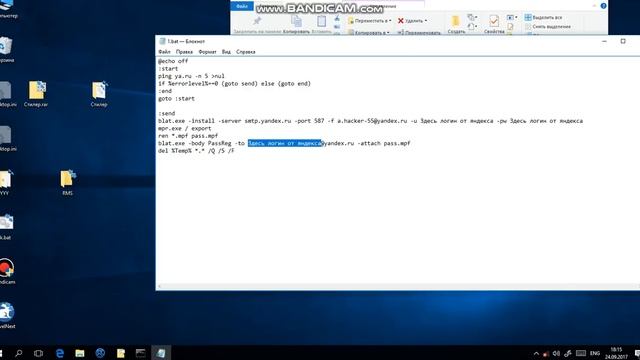Open the blue Файл tab in Explorer ribbon

[242, 6]
